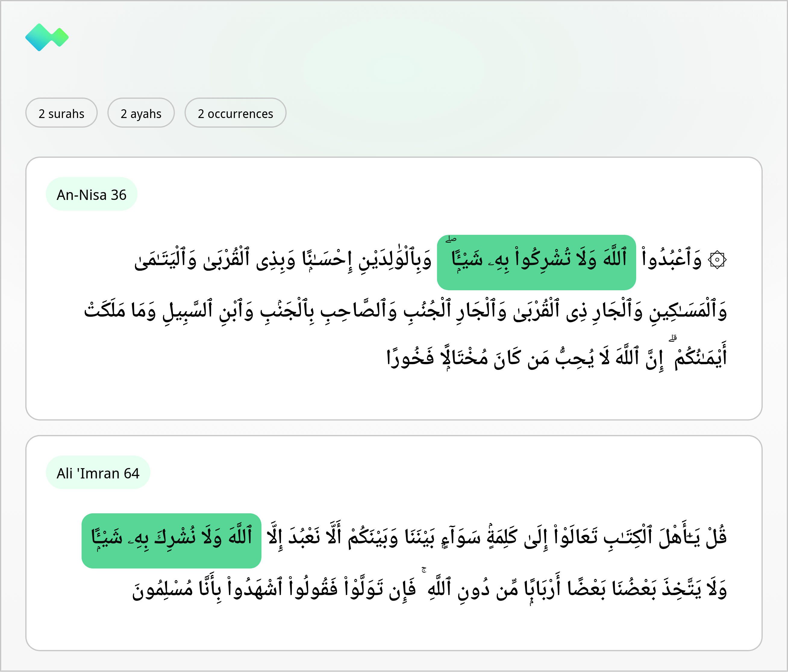Click the green teal gradient brand mark
The image size is (788, 672).
click(47, 36)
